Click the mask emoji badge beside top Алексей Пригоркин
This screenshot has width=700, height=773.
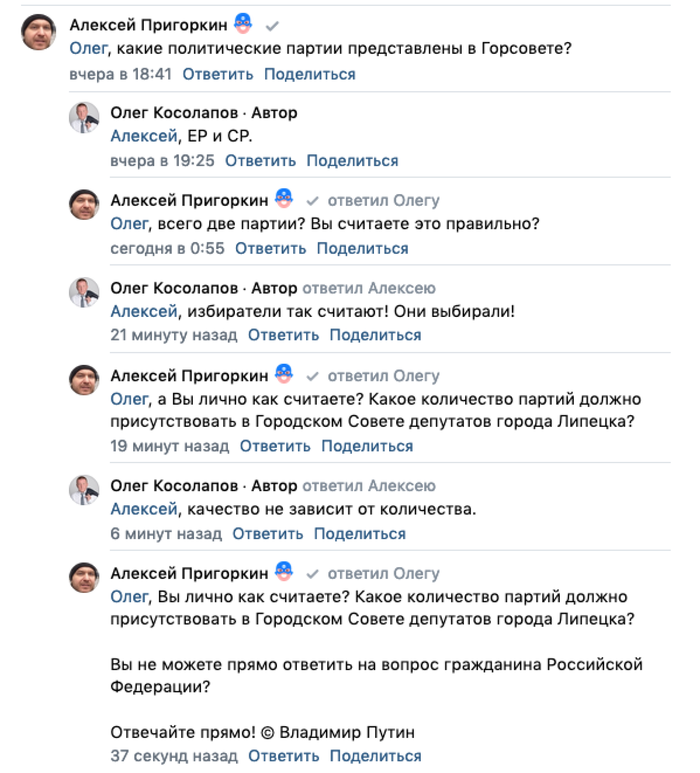pyautogui.click(x=243, y=23)
